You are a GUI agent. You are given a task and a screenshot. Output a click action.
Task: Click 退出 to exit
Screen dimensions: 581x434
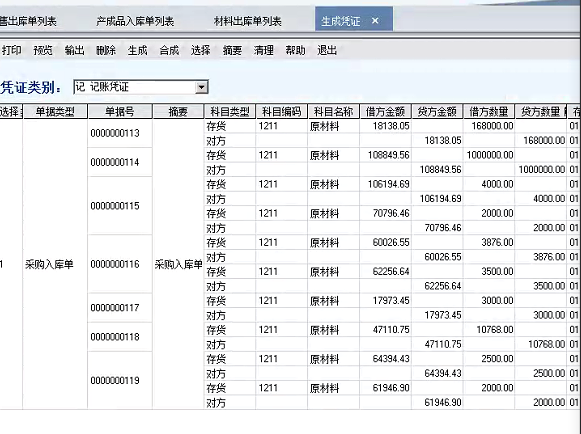click(x=327, y=50)
